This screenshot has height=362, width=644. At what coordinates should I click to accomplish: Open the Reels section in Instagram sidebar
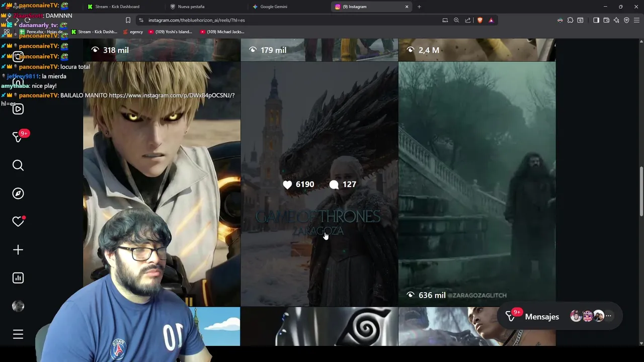(x=18, y=109)
